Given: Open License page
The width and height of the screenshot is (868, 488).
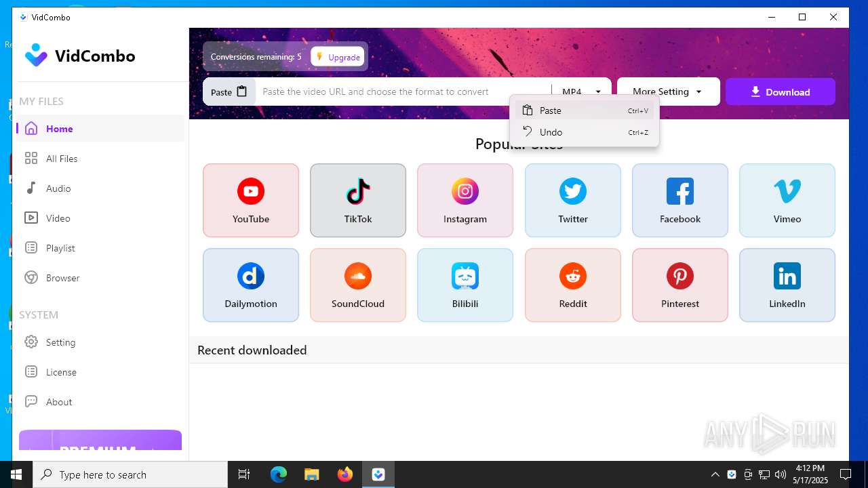Looking at the screenshot, I should (x=100, y=372).
